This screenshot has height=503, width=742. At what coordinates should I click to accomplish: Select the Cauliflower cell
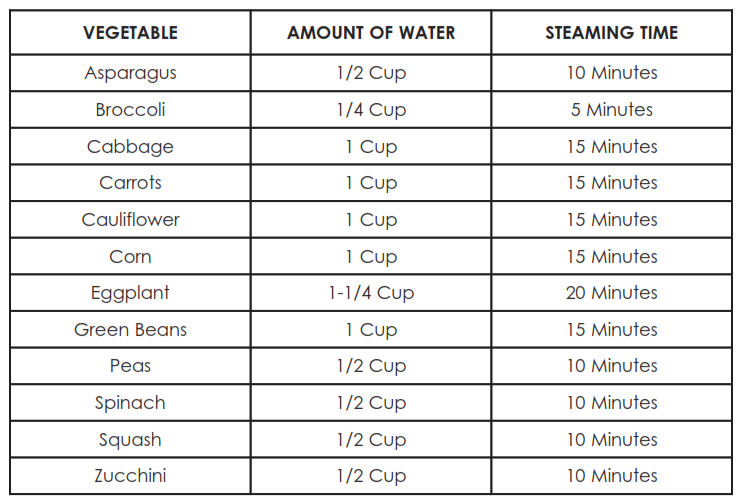(131, 220)
